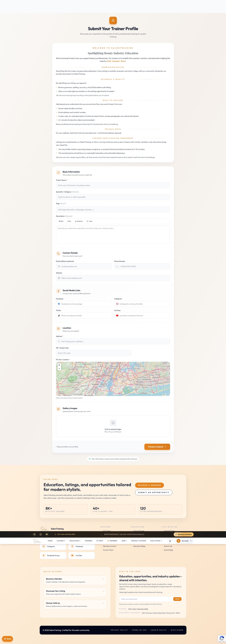Open Trainers in the navbar

(x=88, y=541)
